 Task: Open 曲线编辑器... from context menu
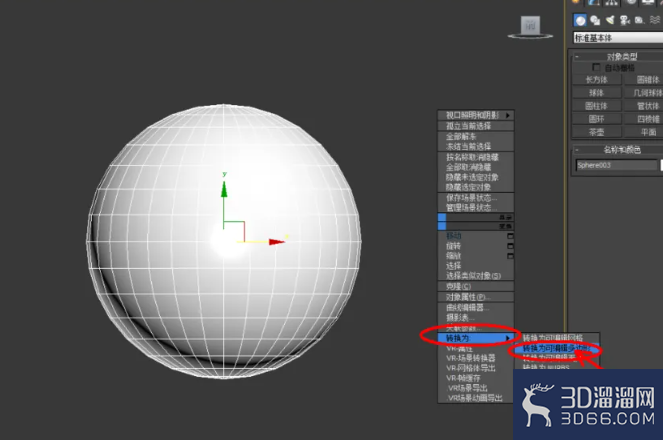tap(476, 308)
